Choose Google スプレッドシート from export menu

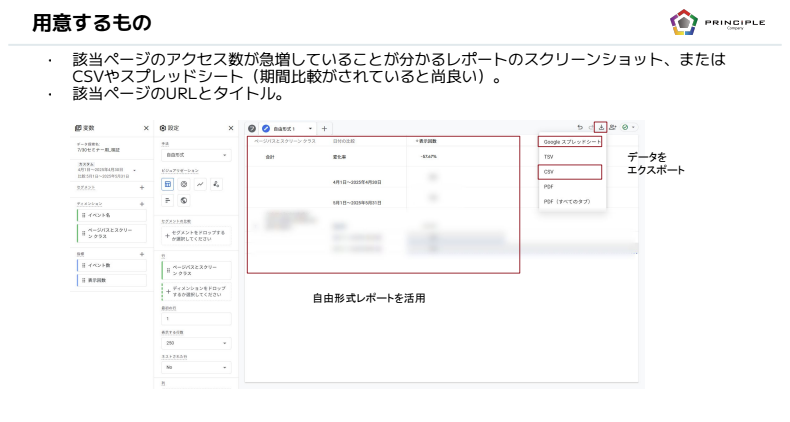[x=570, y=142]
